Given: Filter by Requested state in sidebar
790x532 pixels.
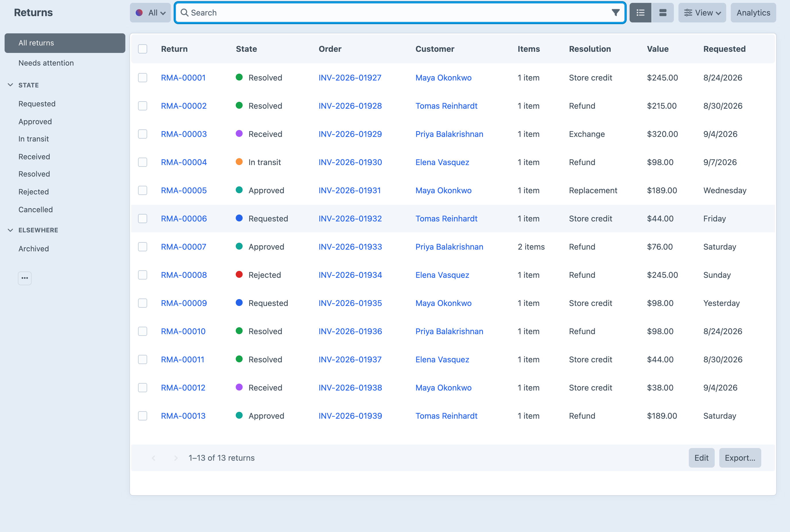Looking at the screenshot, I should point(37,104).
